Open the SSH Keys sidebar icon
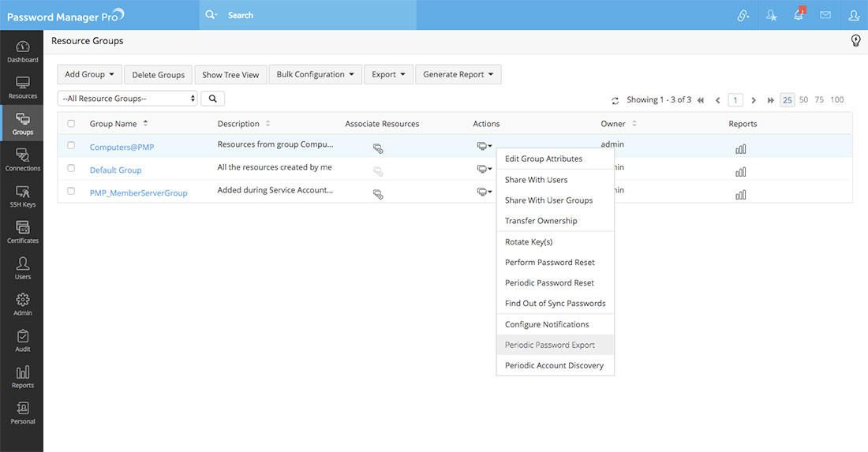Viewport: 868px width, 452px height. point(22,195)
